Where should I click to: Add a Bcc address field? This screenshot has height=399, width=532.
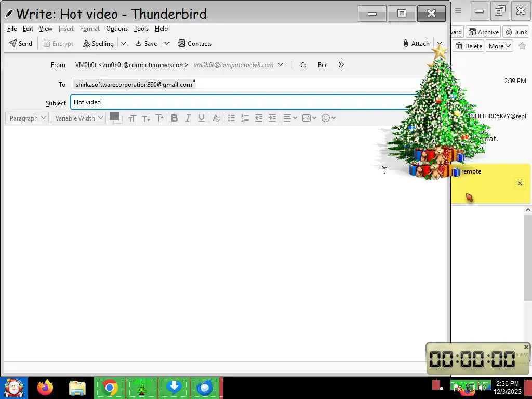pyautogui.click(x=323, y=65)
